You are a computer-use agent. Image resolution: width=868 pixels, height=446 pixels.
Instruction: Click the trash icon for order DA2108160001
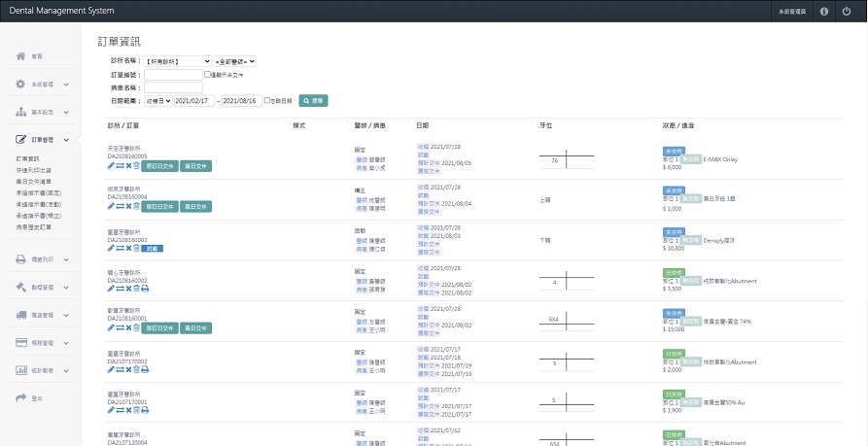click(x=136, y=328)
